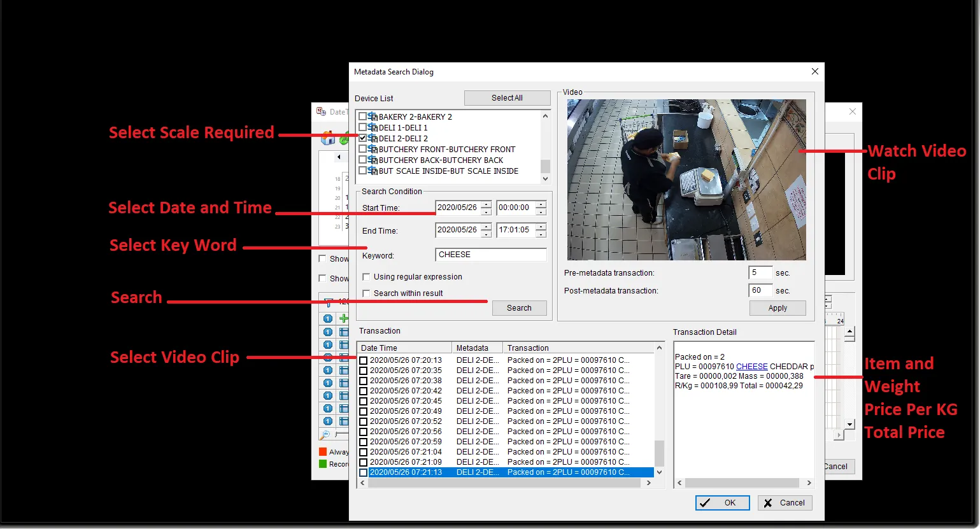Click the BAKERY 2 device scale icon

tap(373, 116)
